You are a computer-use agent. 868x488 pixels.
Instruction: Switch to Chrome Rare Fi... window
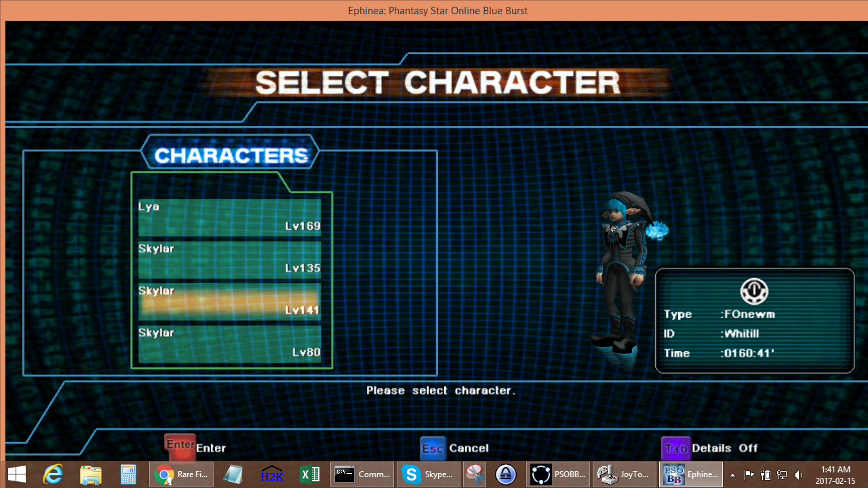point(182,474)
